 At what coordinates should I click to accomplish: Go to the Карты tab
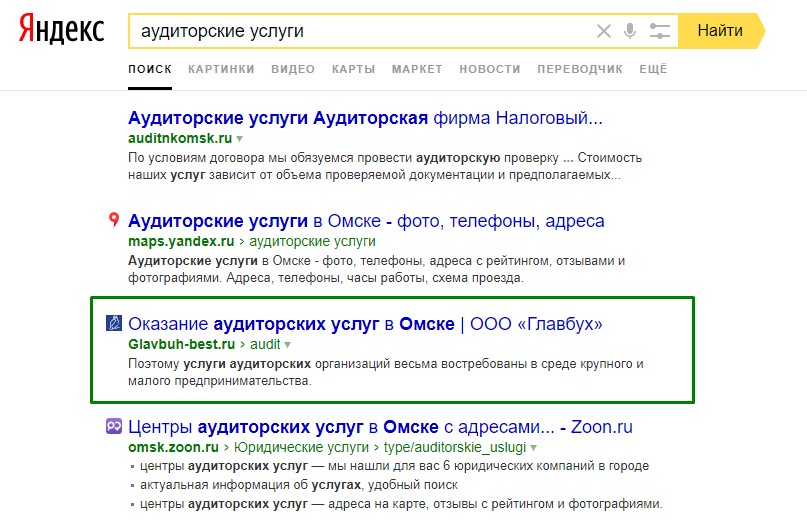click(x=353, y=69)
